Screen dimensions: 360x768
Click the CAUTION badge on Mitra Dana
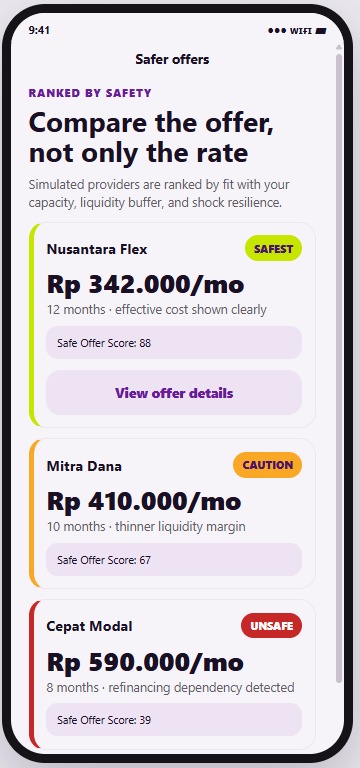tap(267, 465)
